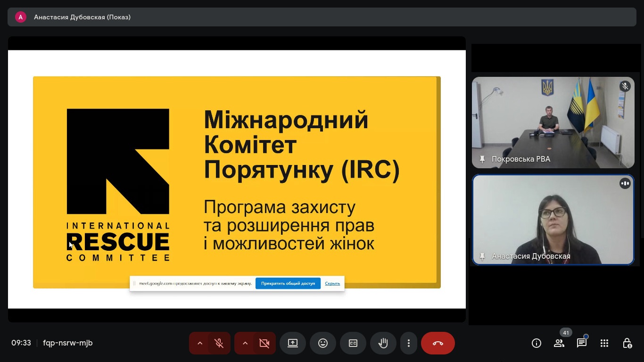The height and width of the screenshot is (362, 644).
Task: Toggle the disabled camera button
Action: click(x=264, y=343)
